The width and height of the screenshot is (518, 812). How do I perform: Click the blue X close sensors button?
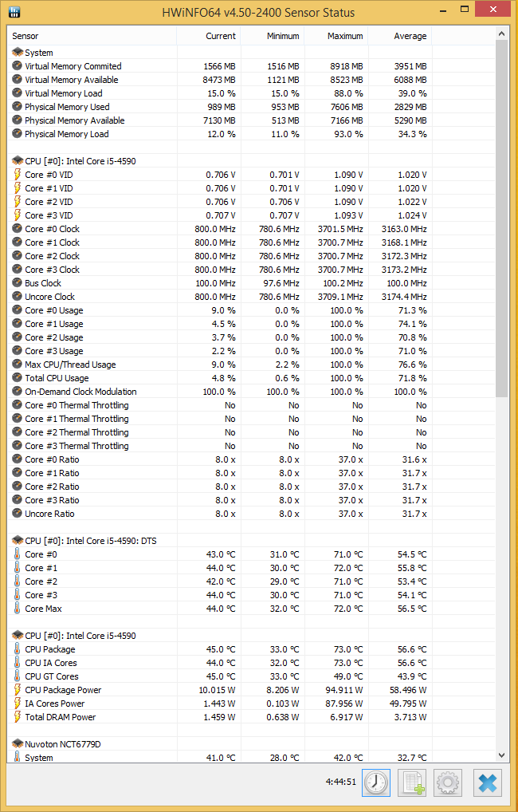point(488,782)
